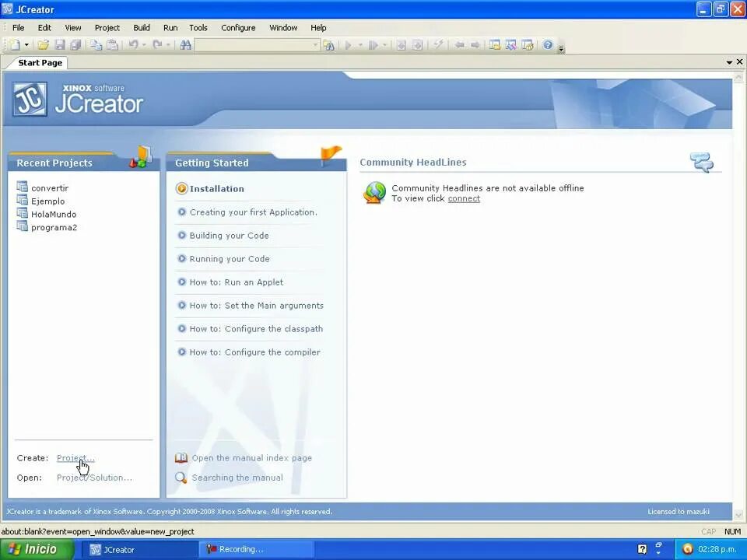Click the Run project play icon
Viewport: 747px width, 560px height.
(x=349, y=45)
